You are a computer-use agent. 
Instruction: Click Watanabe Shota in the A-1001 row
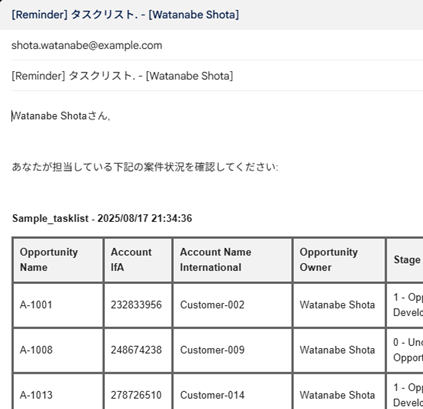339,305
